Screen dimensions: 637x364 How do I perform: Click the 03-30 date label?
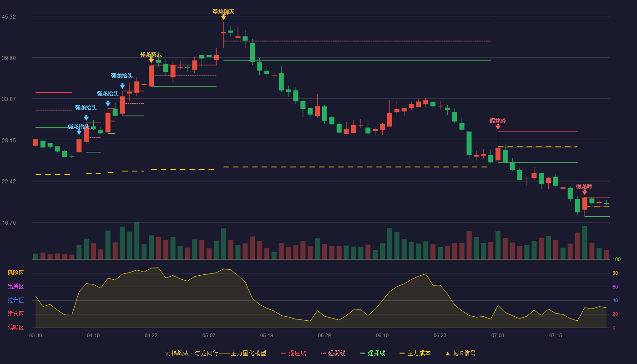(x=35, y=335)
